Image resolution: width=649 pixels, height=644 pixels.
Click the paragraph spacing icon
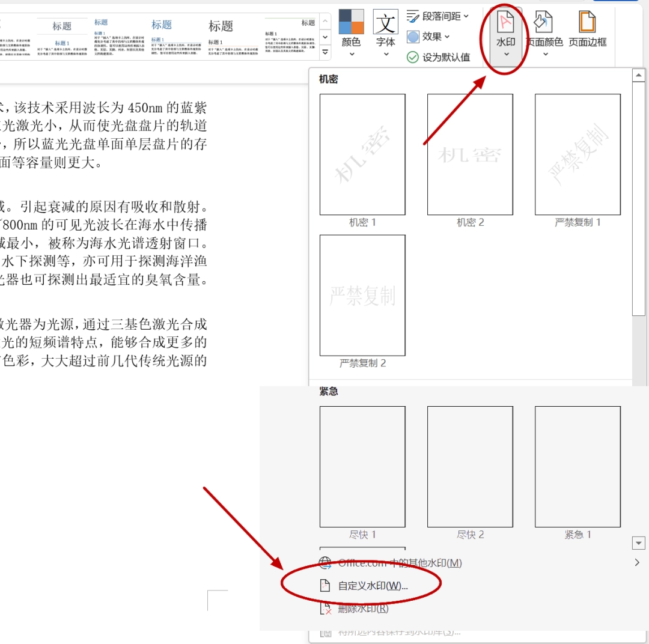pyautogui.click(x=413, y=16)
